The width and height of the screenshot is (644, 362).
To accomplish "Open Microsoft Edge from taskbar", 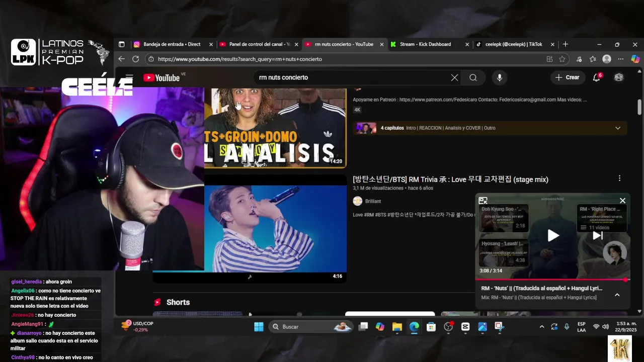I will [414, 327].
